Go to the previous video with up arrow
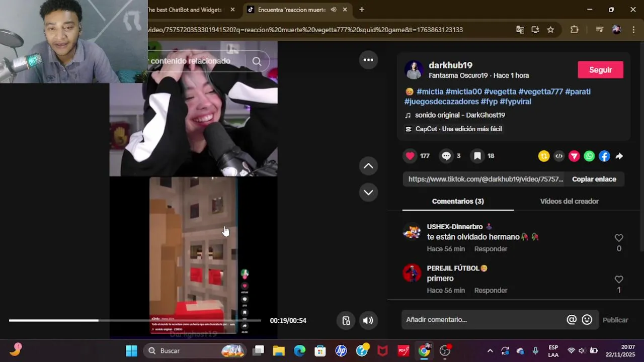Image resolution: width=644 pixels, height=362 pixels. pyautogui.click(x=368, y=166)
